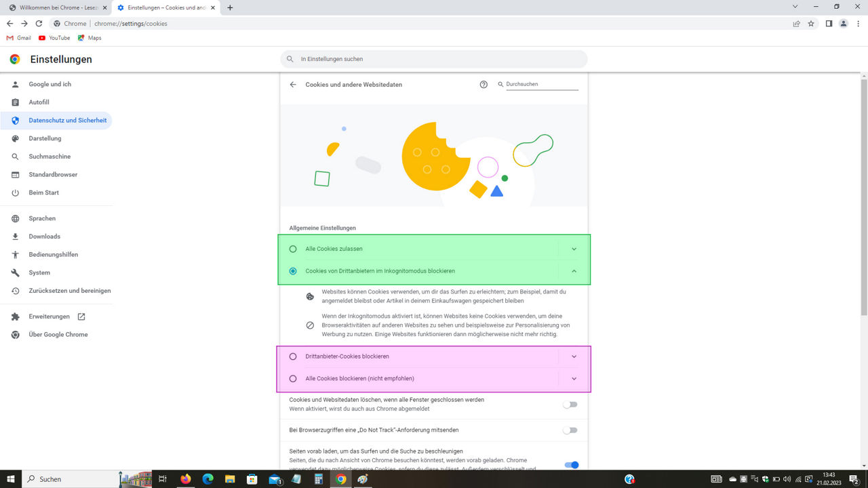This screenshot has height=488, width=868.
Task: Reload the page with the refresh icon
Action: point(39,23)
